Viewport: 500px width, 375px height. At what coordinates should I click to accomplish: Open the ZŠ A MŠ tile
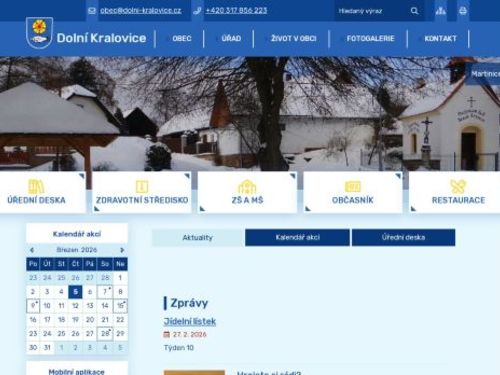click(x=247, y=192)
